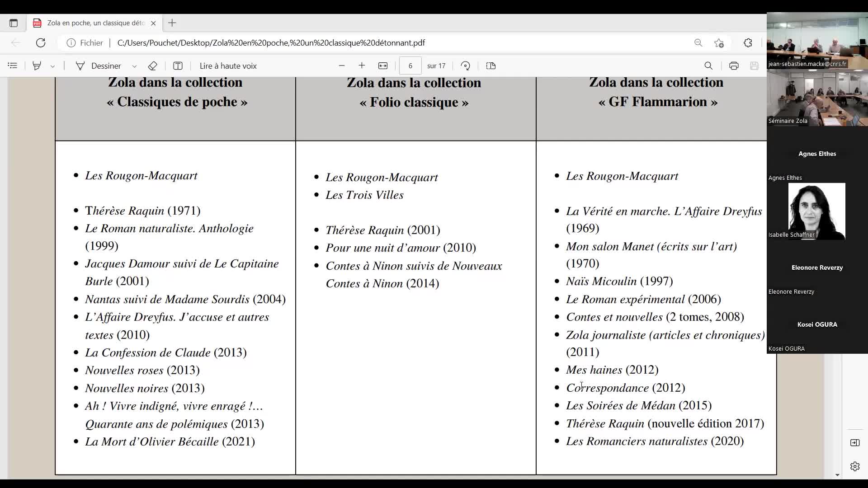Save the PDF document
This screenshot has height=488, width=868.
pos(754,66)
